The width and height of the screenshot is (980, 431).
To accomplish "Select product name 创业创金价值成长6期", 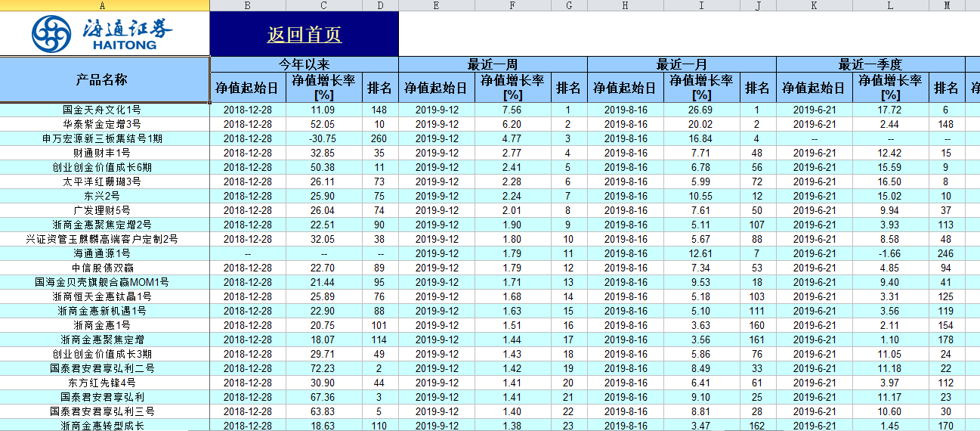I will coord(102,167).
